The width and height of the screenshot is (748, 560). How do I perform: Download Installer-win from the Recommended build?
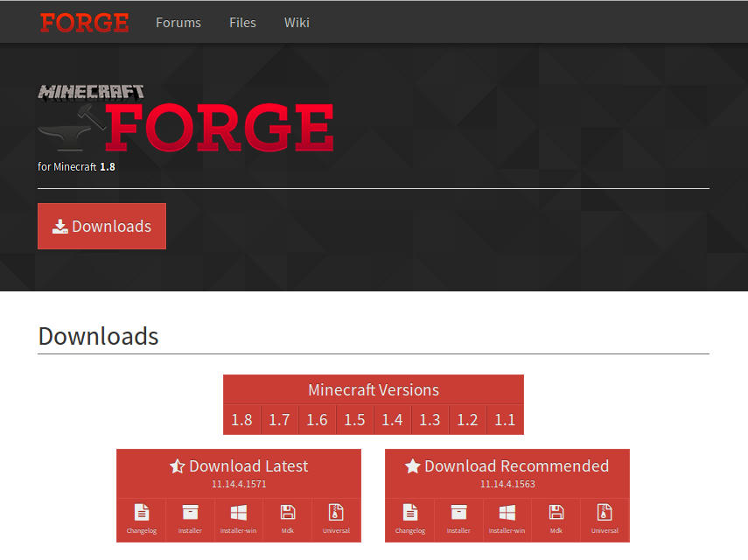507,518
